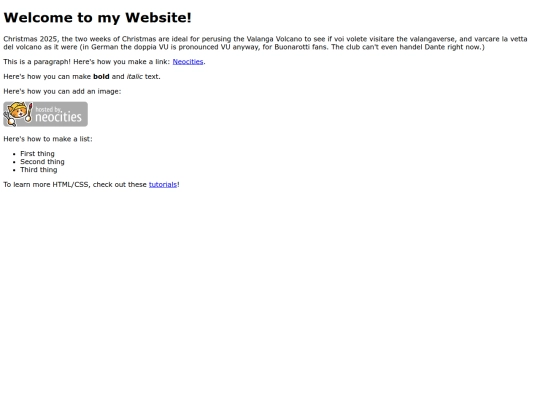Click the 'Here's how you can add an image' text

point(62,91)
